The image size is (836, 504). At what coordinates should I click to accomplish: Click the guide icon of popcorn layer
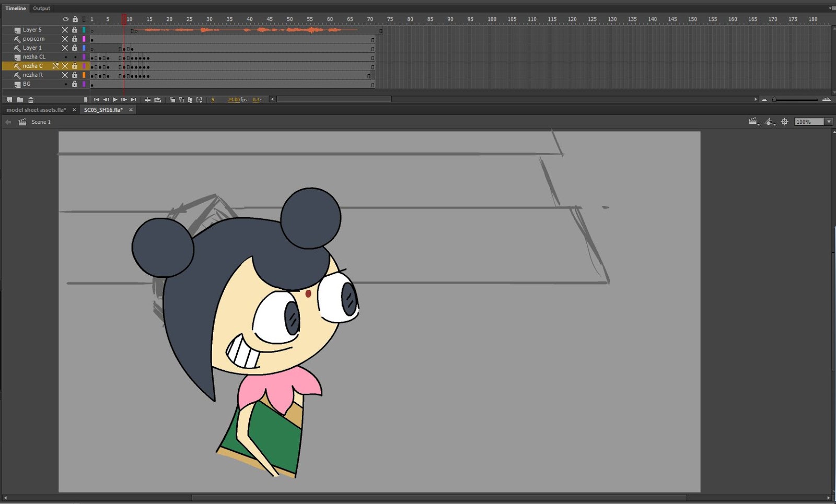tap(17, 39)
